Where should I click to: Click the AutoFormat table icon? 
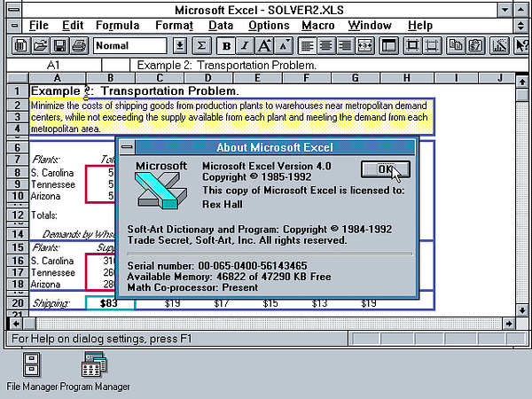point(388,45)
